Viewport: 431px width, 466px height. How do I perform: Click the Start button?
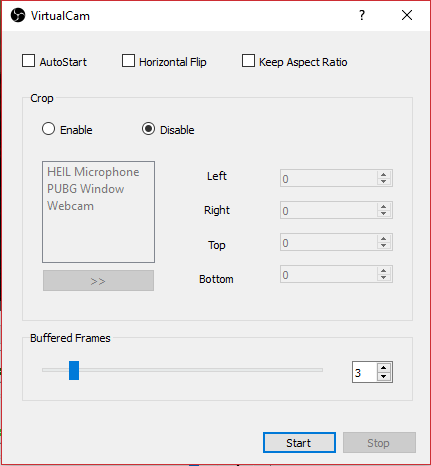pos(299,443)
